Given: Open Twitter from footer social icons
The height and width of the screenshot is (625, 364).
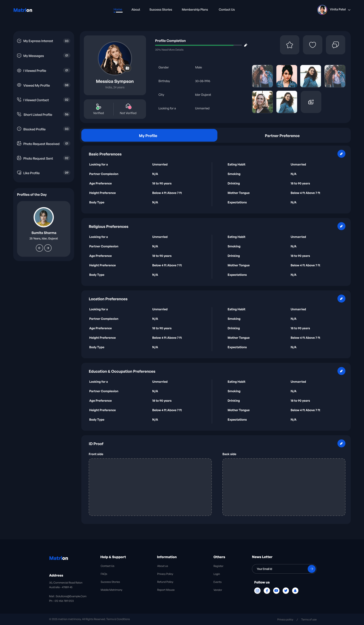Looking at the screenshot, I should point(286,590).
